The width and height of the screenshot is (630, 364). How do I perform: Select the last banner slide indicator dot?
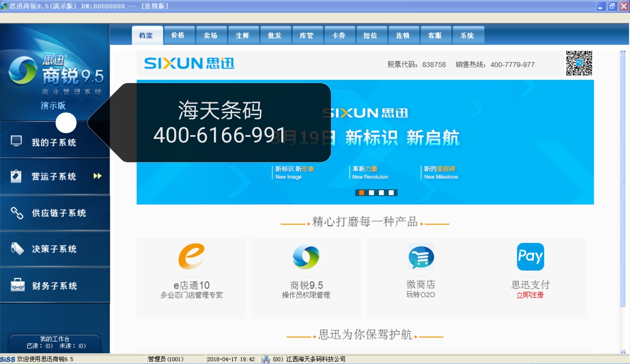click(391, 193)
